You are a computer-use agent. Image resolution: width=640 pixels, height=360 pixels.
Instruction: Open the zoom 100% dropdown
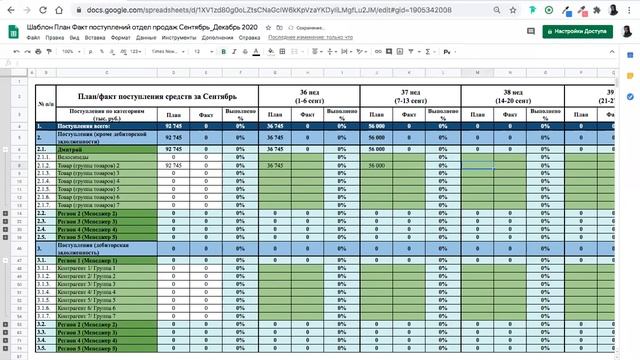click(x=71, y=52)
